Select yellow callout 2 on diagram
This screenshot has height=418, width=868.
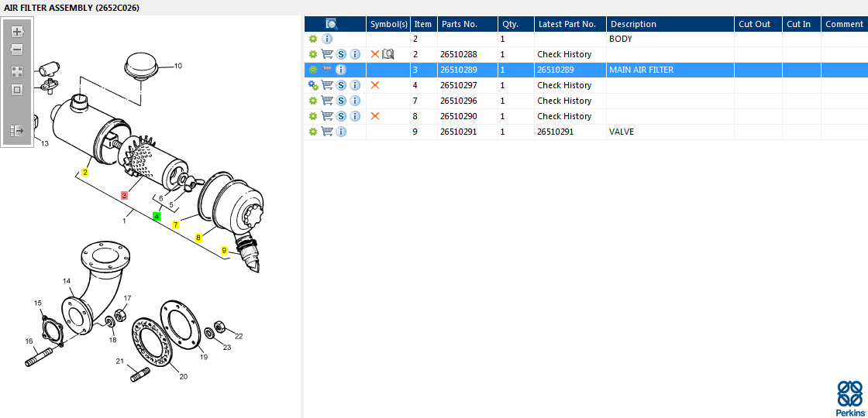point(84,172)
